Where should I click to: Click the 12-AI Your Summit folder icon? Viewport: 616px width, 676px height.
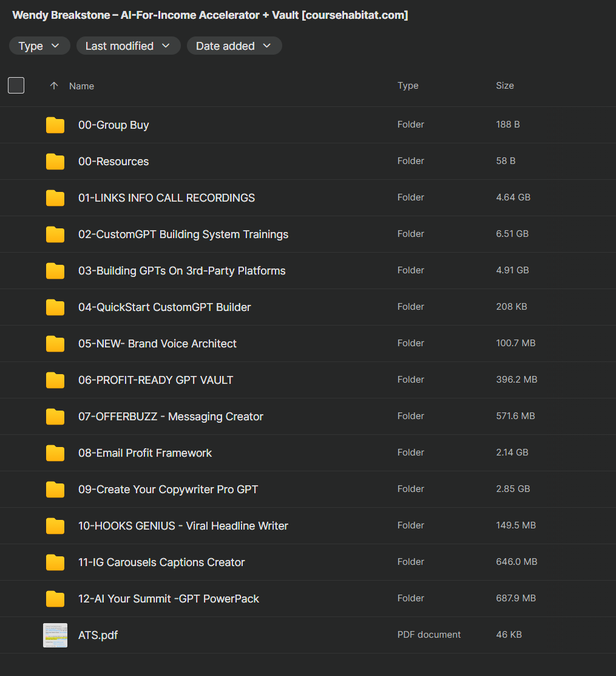[55, 598]
